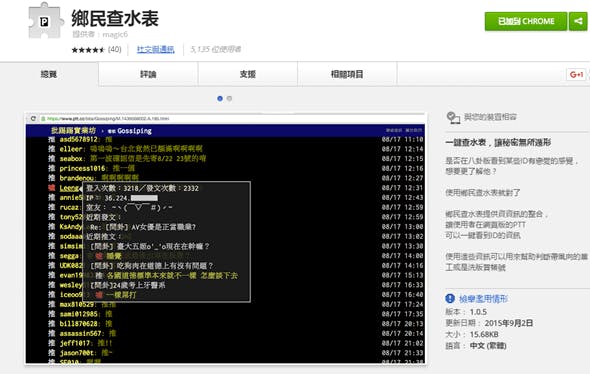Click the version 1.0.5 text
The image size is (590, 374).
pyautogui.click(x=478, y=312)
